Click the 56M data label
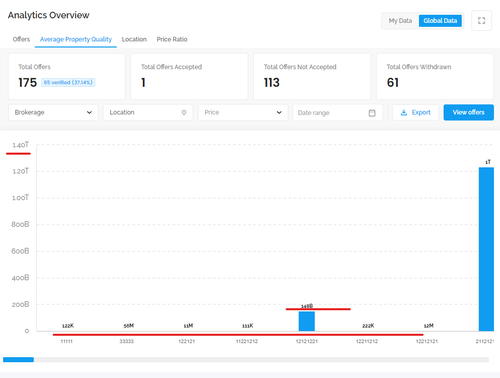Image resolution: width=500 pixels, height=378 pixels. 129,326
